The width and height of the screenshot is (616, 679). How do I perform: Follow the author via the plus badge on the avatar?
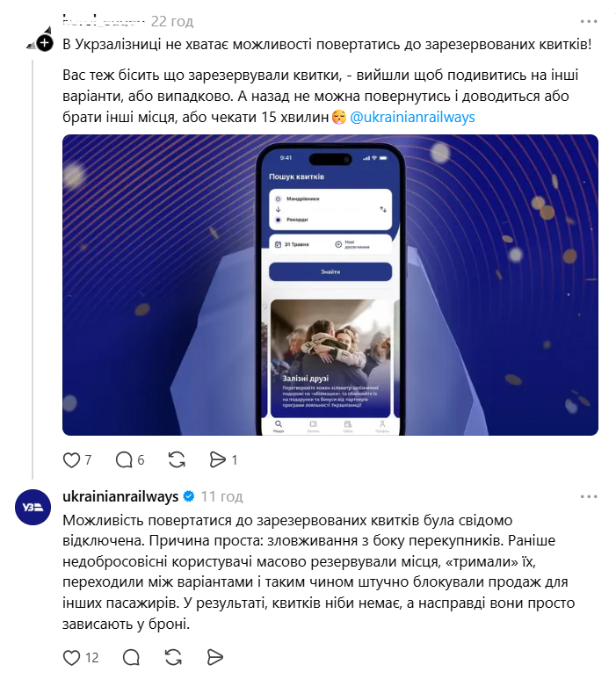45,43
